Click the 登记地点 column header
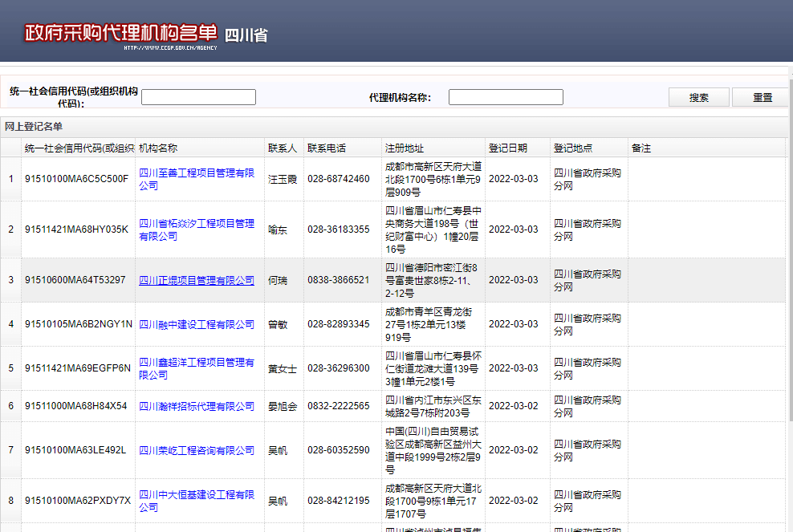The height and width of the screenshot is (532, 793). pyautogui.click(x=573, y=148)
